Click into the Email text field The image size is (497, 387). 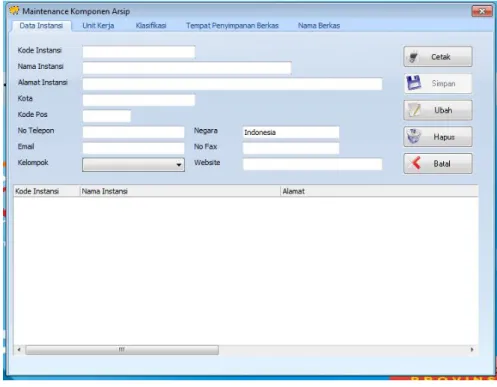coord(133,148)
